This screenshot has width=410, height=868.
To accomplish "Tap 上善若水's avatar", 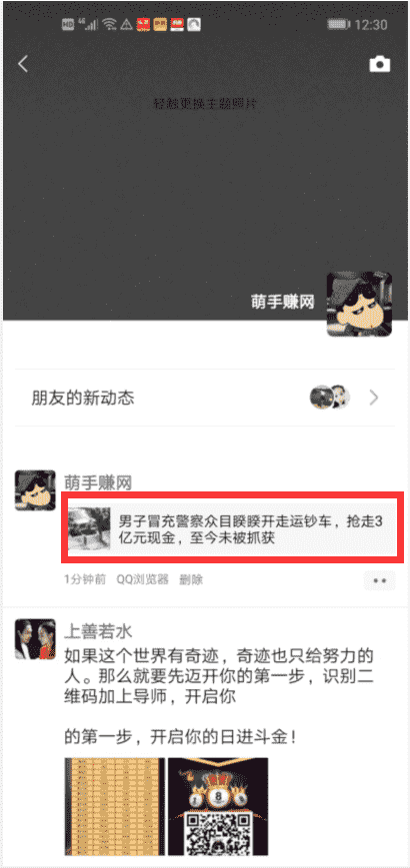I will tap(35, 639).
